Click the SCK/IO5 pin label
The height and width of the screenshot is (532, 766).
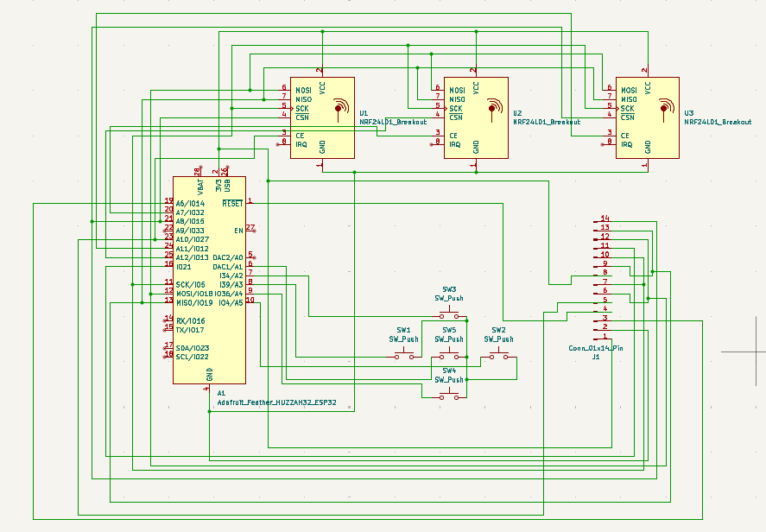coord(191,285)
